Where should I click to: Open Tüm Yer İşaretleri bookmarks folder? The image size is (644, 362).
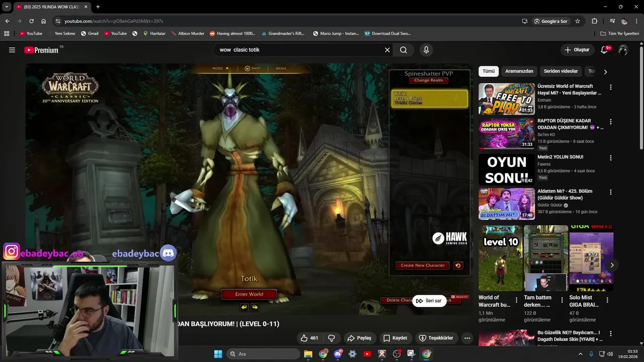[620, 33]
